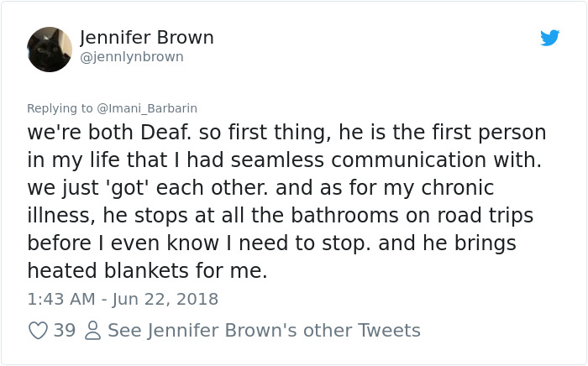Click "heated blankets for me" line
This screenshot has width=588, height=366.
(x=147, y=271)
